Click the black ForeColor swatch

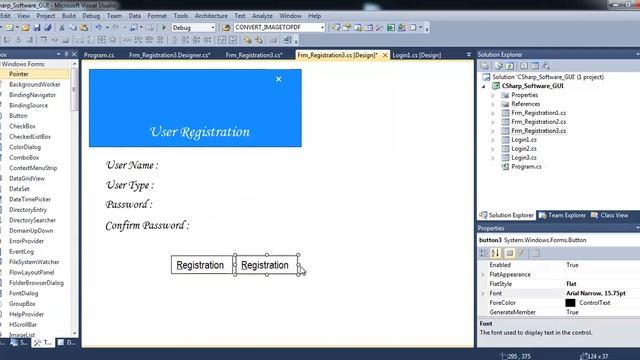[x=570, y=303]
